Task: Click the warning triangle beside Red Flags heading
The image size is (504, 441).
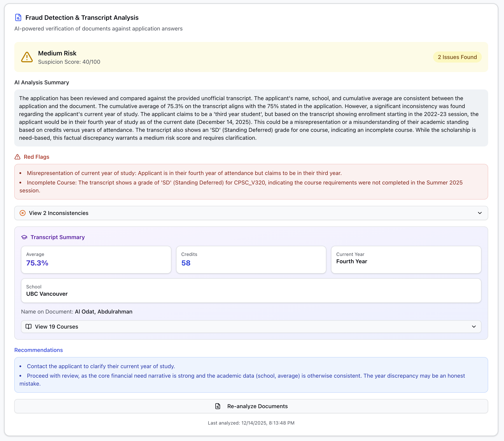Action: coord(17,157)
